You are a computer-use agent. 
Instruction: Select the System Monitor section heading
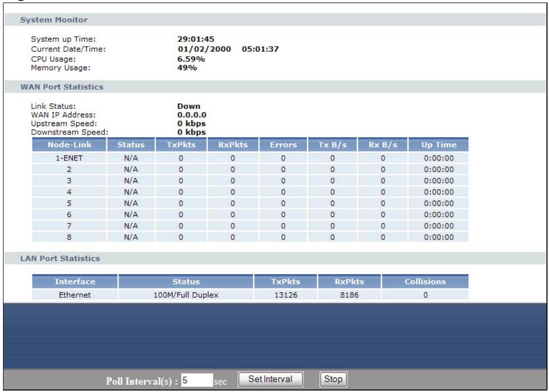click(x=54, y=20)
